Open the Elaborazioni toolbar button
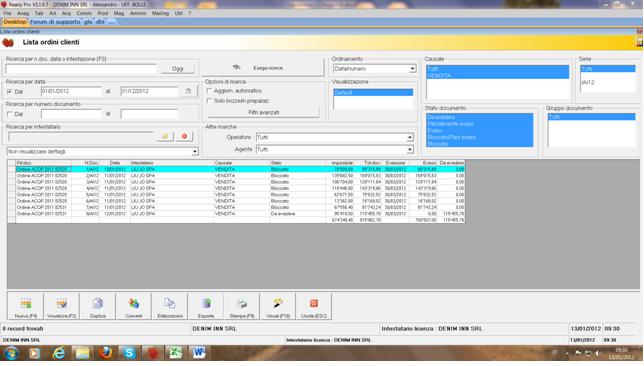 pyautogui.click(x=170, y=306)
